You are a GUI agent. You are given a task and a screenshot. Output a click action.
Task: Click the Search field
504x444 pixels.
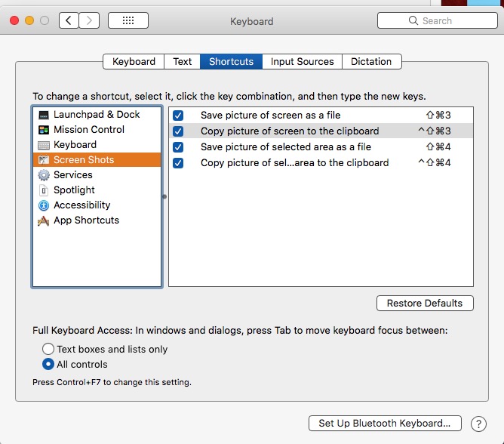438,20
